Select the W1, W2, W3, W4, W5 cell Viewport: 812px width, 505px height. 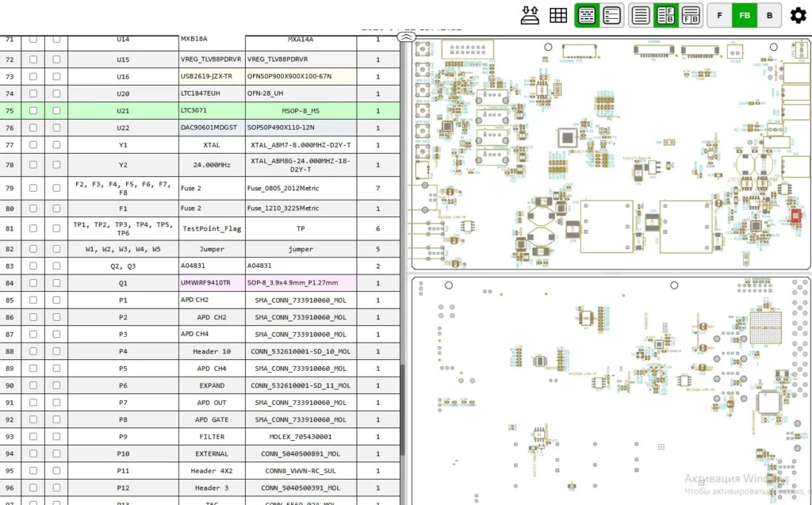[123, 249]
